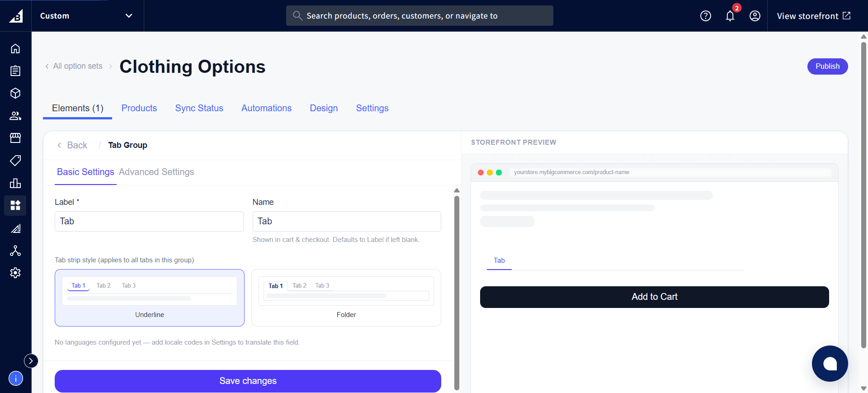
Task: Open the Storefront sidebar icon
Action: point(15,138)
